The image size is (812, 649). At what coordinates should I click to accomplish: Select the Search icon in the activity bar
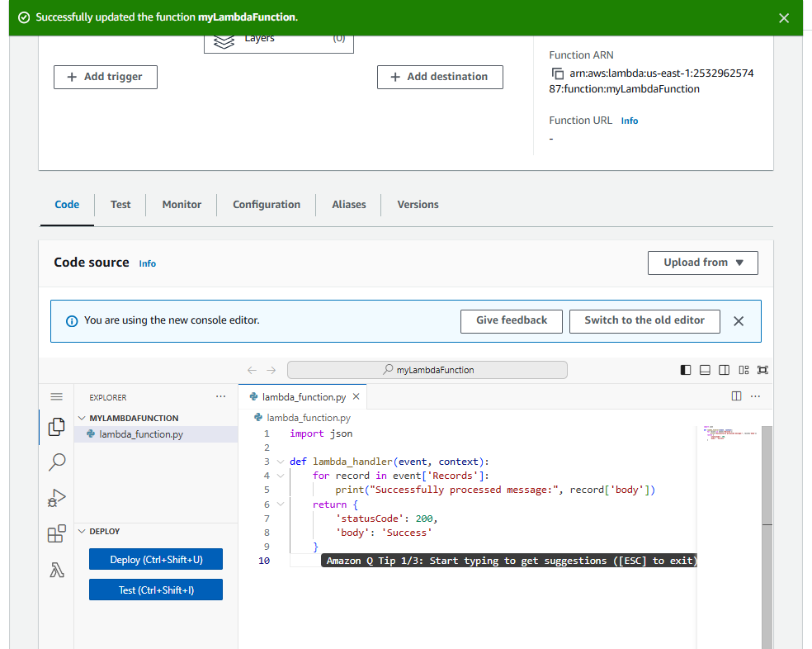click(56, 462)
